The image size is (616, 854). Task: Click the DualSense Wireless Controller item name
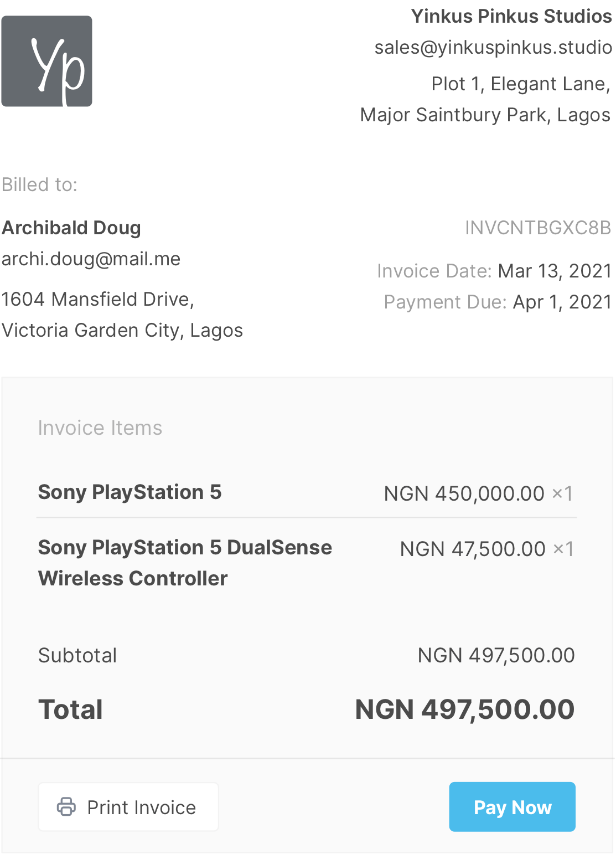185,562
